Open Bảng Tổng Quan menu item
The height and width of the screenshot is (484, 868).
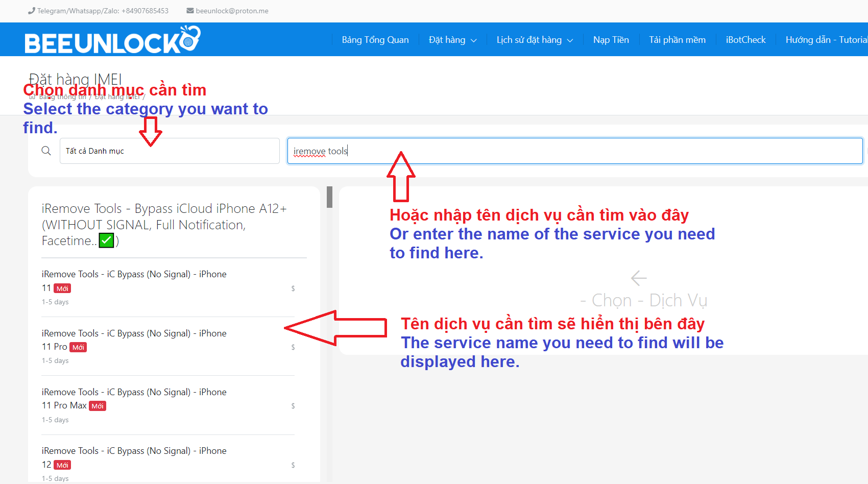pos(375,40)
